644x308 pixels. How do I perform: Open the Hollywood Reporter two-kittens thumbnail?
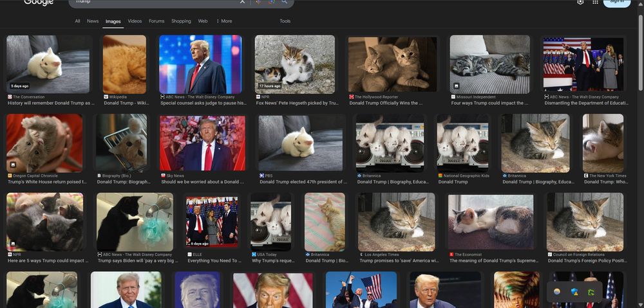point(393,64)
